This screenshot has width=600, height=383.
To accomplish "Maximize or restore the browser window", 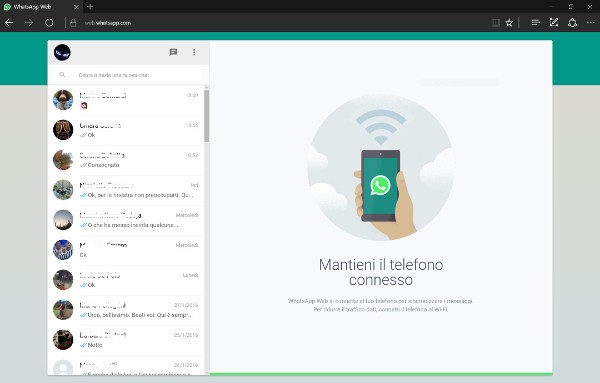I will (x=571, y=7).
